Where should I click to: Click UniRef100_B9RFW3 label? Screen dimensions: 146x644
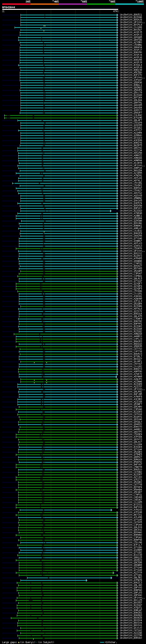[x=131, y=590]
